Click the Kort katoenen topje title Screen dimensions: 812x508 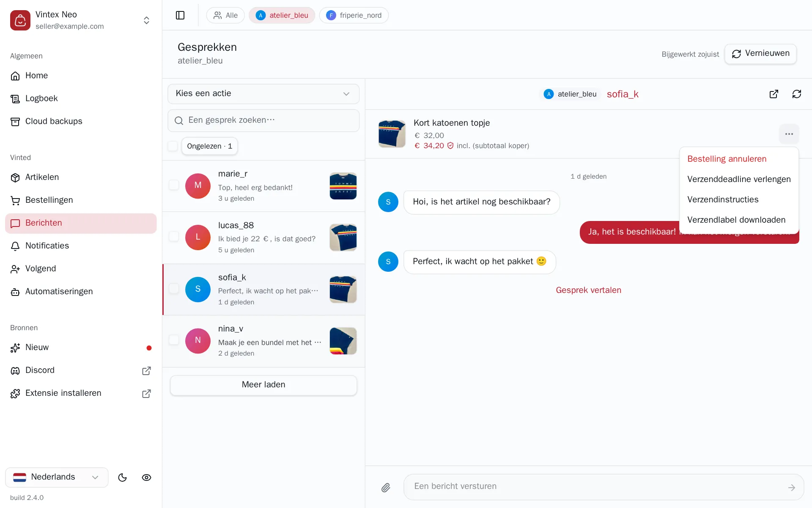[452, 123]
